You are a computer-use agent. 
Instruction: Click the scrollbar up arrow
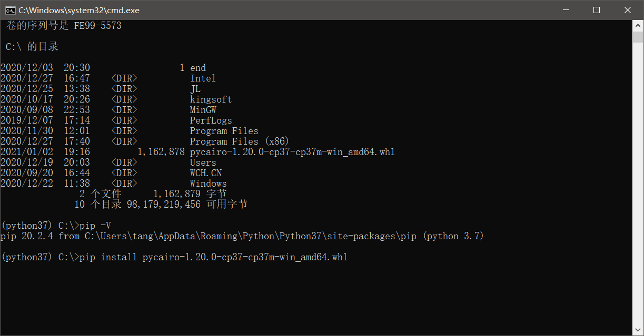638,25
